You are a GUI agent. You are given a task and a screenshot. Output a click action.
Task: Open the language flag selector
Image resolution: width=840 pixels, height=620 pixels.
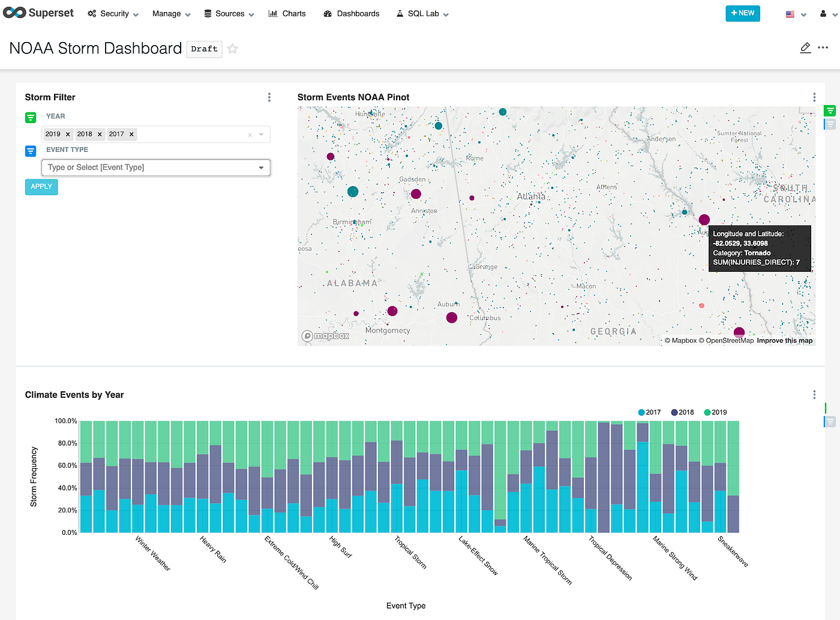(796, 14)
